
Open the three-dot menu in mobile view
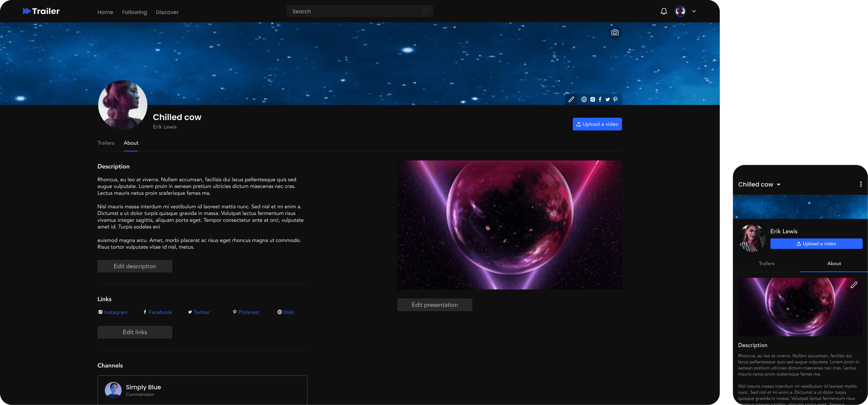point(861,185)
